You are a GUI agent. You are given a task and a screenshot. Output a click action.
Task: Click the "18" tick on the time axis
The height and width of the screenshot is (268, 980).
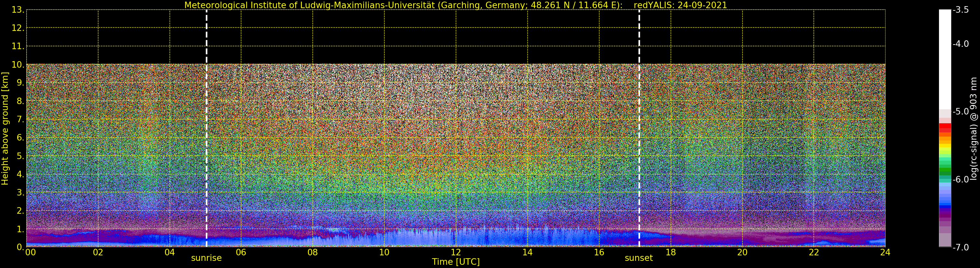click(x=671, y=252)
